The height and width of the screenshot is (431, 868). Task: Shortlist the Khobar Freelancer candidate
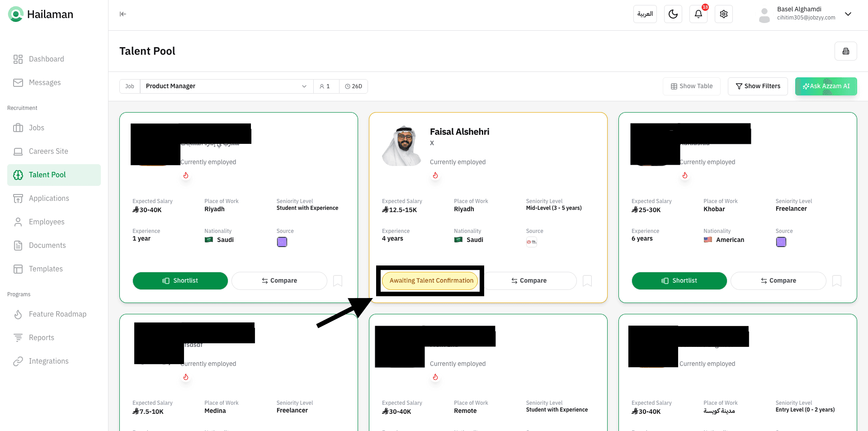point(679,281)
